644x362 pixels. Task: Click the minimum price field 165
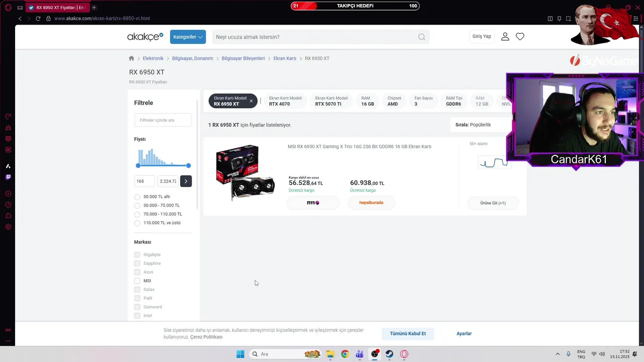145,181
